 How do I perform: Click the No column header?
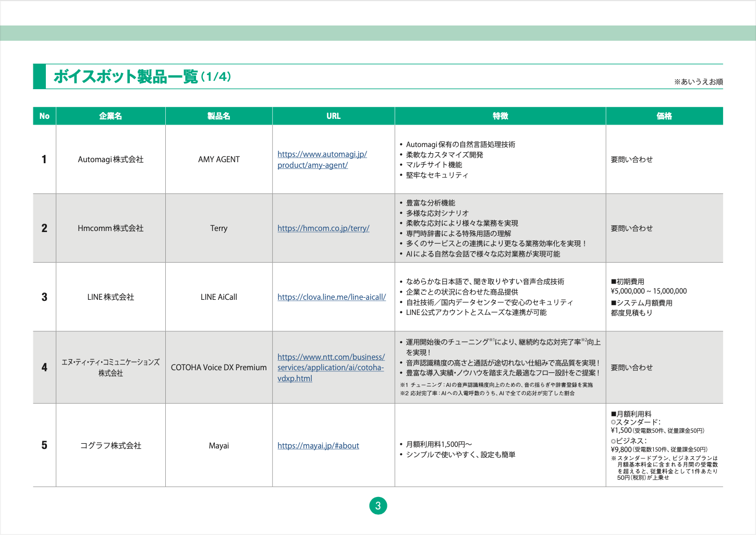(44, 116)
